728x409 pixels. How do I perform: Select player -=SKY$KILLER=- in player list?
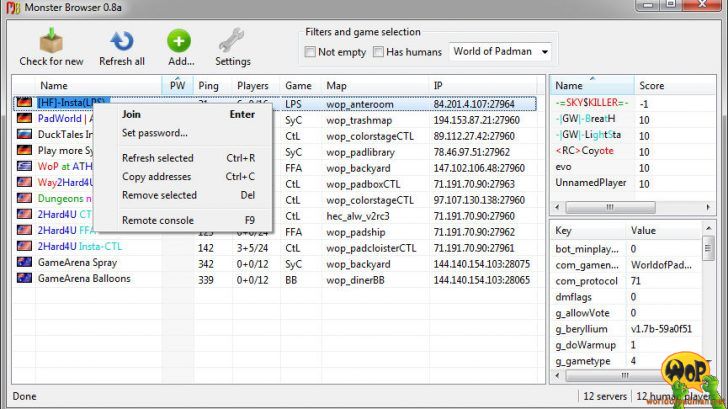[x=592, y=103]
